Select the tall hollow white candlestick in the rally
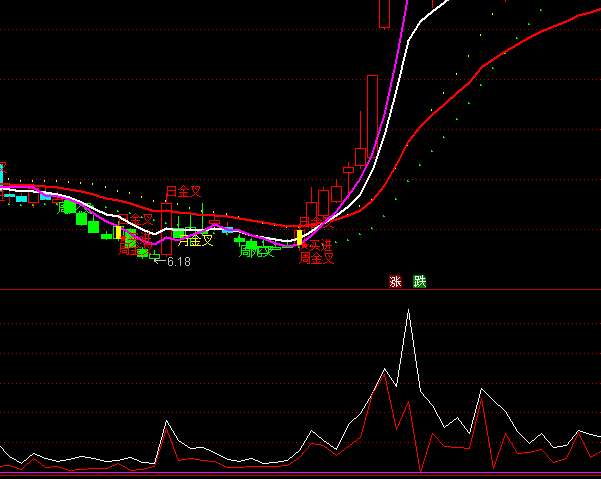This screenshot has height=479, width=601. tap(372, 110)
